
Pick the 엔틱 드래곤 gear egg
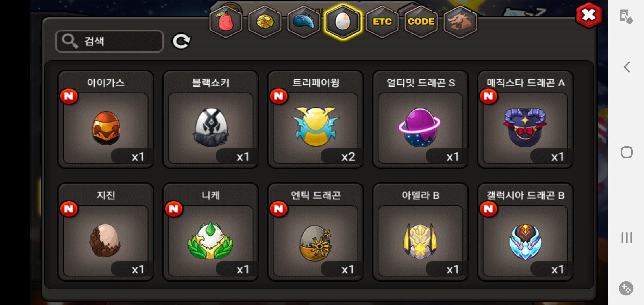316,232
